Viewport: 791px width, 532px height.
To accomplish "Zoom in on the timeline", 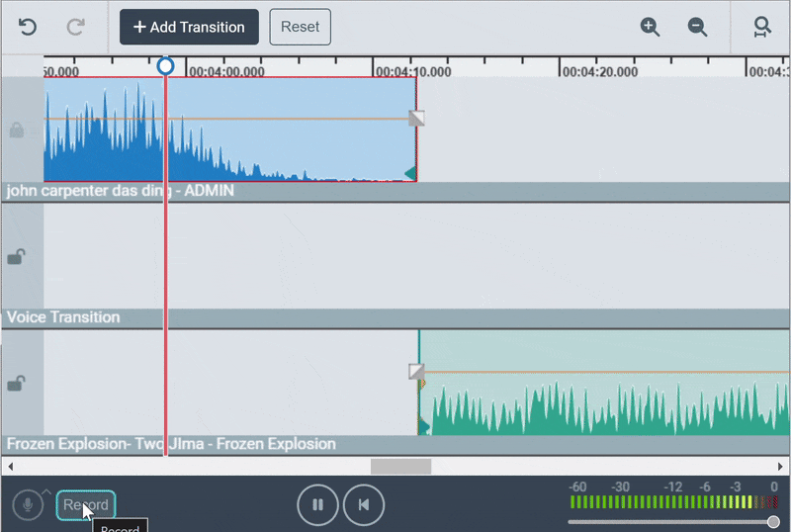I will [650, 27].
